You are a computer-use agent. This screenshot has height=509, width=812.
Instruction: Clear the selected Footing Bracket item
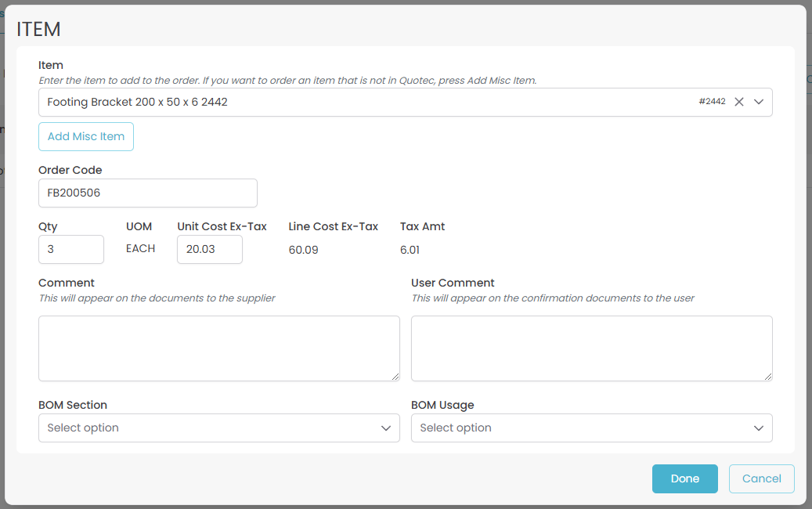point(739,102)
